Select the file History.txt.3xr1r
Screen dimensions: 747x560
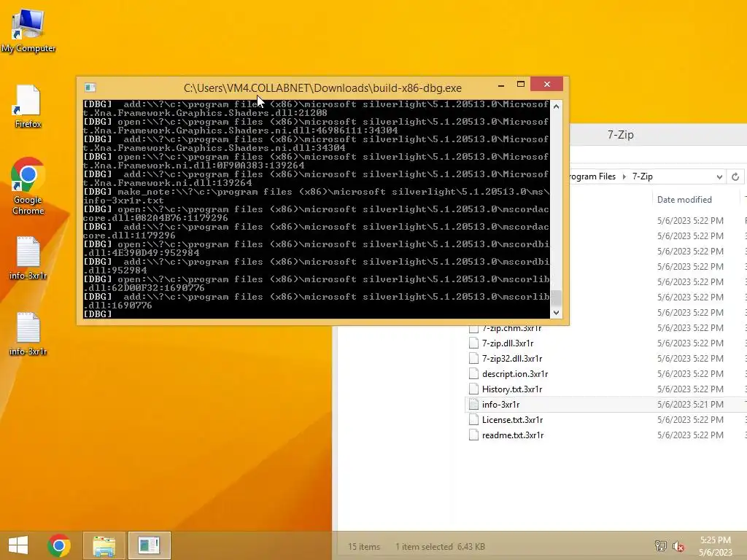tap(512, 389)
